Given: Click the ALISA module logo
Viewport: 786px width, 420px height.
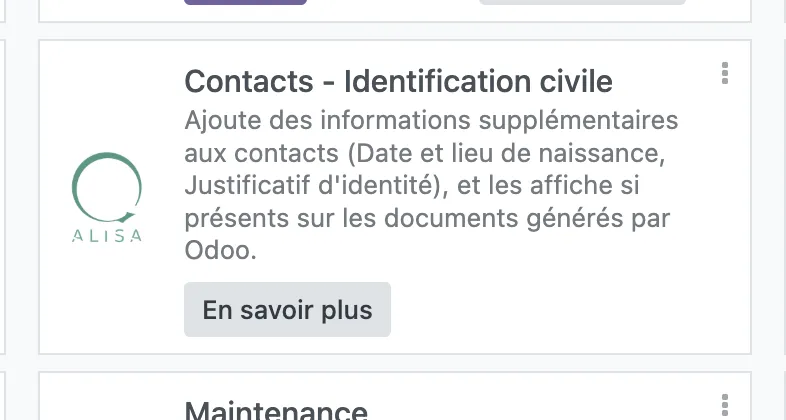Looking at the screenshot, I should 107,197.
